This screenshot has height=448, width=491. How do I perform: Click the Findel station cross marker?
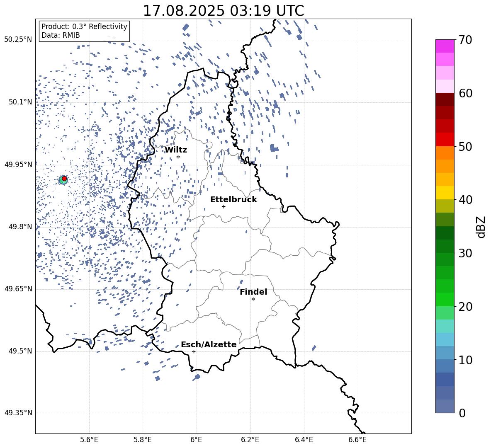pyautogui.click(x=253, y=299)
